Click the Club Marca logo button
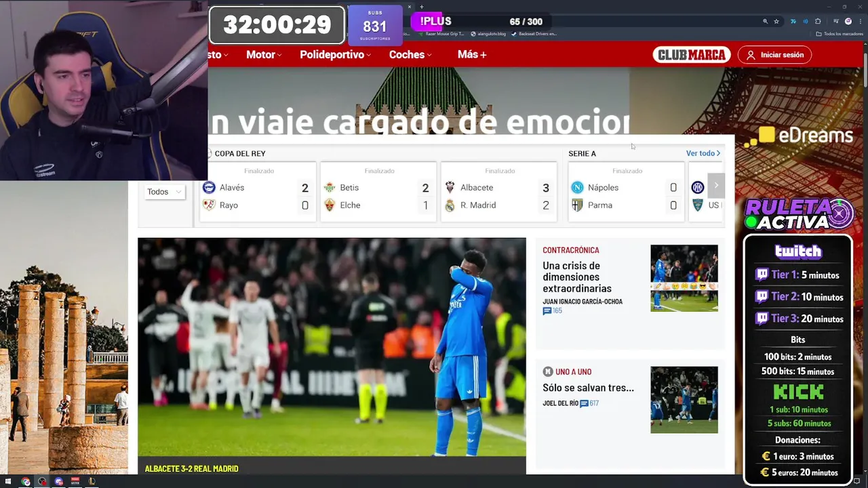Viewport: 868px width, 488px height. [692, 55]
